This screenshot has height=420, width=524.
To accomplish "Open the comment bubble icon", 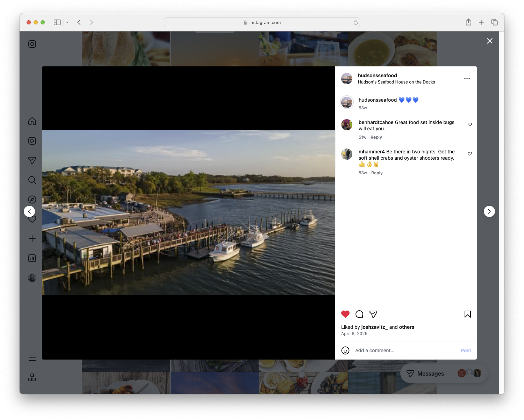I will 359,314.
